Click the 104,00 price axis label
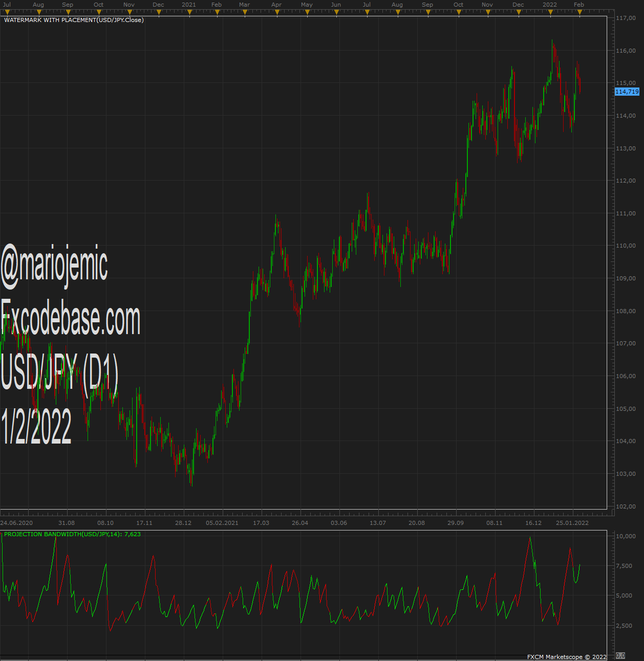Viewport: 644px width, 661px height. tap(626, 441)
